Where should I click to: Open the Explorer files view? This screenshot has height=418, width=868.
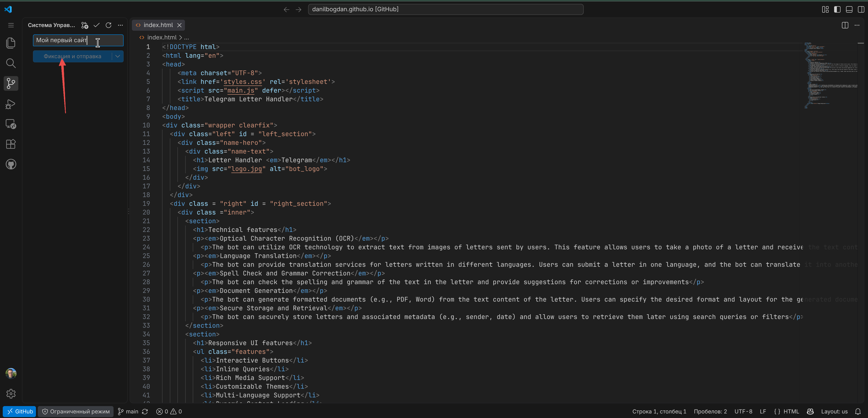[x=11, y=43]
